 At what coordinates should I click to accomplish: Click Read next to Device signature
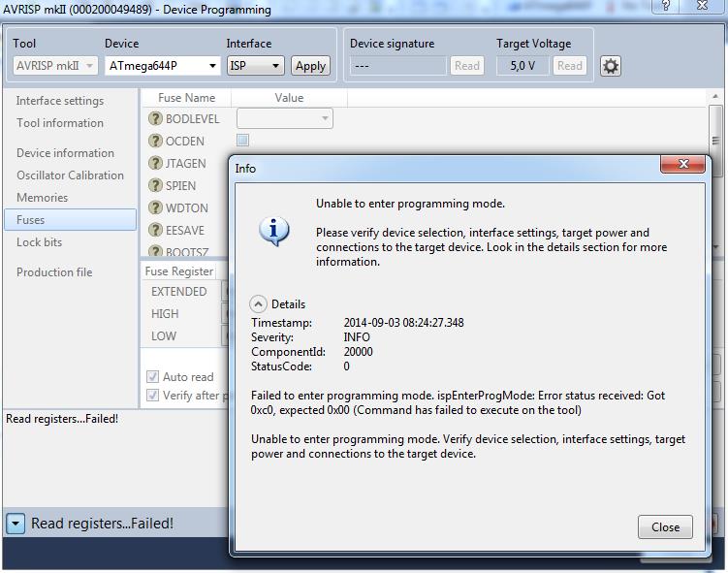(466, 66)
